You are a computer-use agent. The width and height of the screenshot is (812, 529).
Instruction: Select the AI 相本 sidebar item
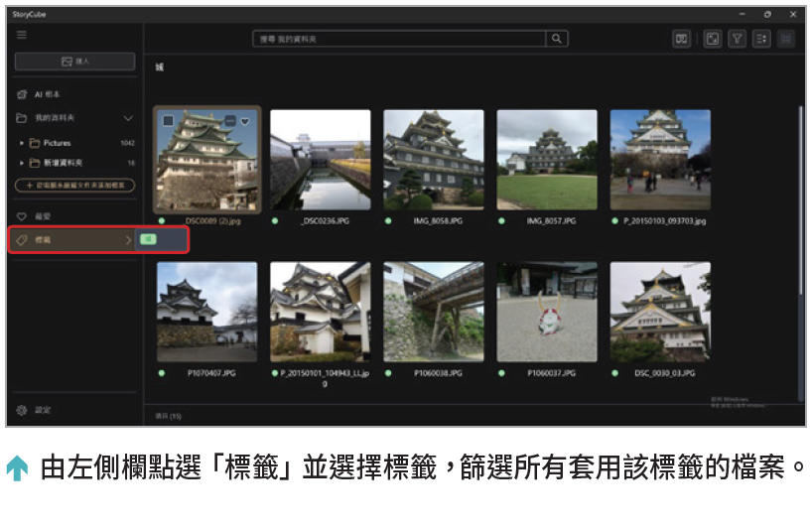(75, 94)
